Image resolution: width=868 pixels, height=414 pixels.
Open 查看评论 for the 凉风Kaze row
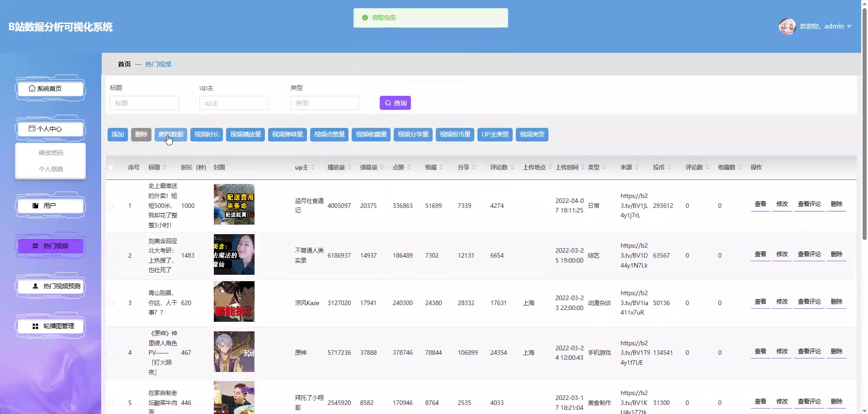809,302
